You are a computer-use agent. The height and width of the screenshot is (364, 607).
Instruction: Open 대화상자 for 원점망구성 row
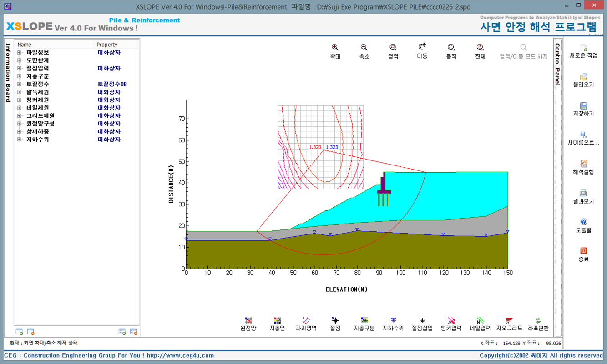109,124
